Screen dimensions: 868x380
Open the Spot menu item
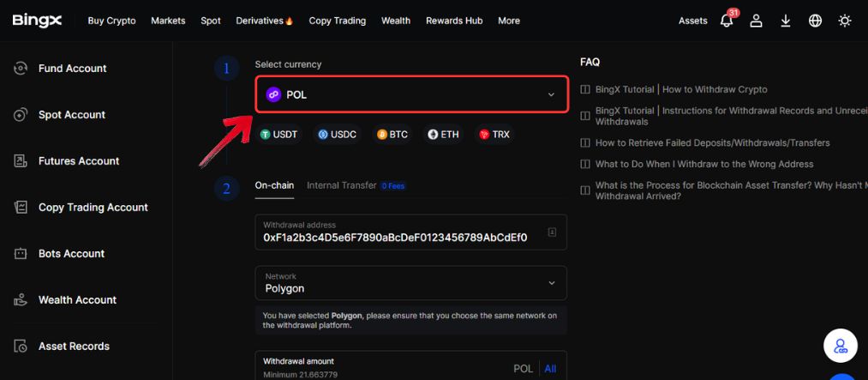[x=211, y=21]
